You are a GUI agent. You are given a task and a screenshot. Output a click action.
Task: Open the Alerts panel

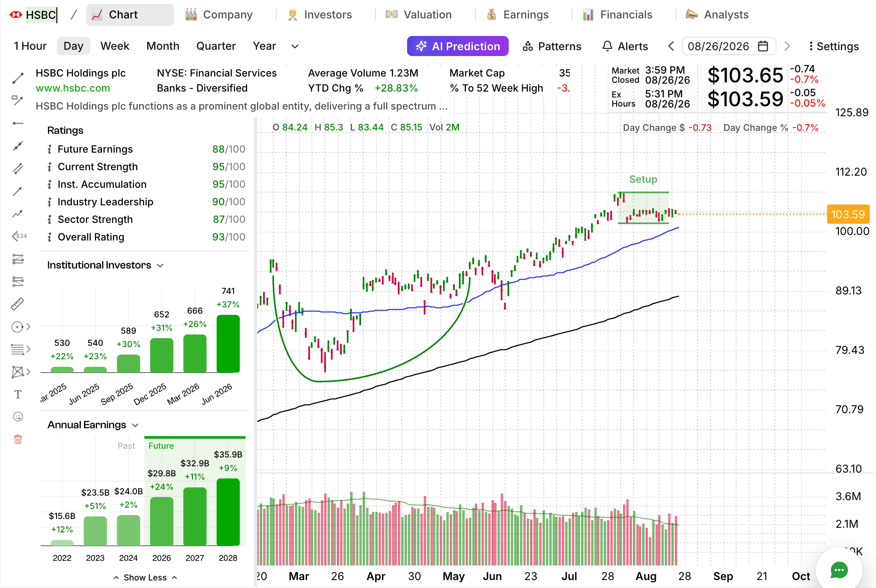click(625, 46)
